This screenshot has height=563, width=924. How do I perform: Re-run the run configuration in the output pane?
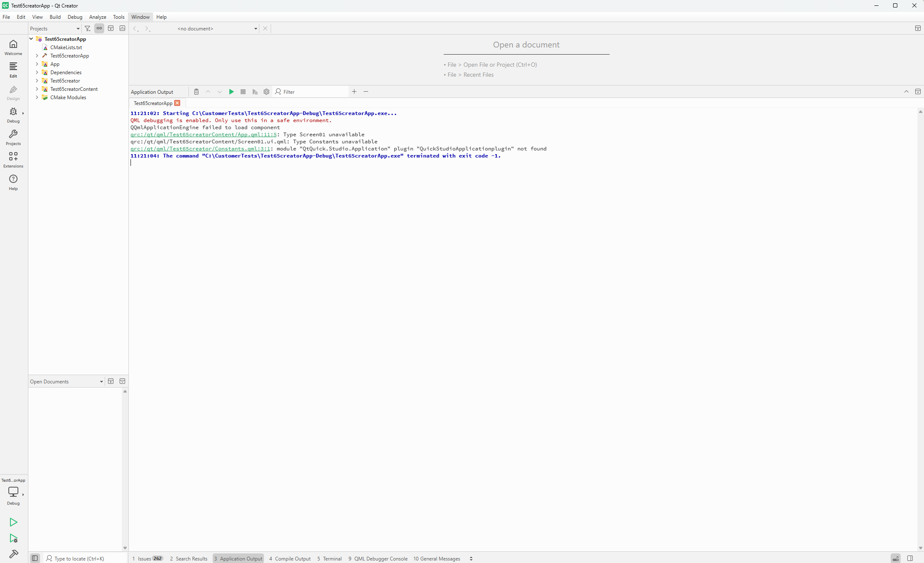[x=231, y=92]
